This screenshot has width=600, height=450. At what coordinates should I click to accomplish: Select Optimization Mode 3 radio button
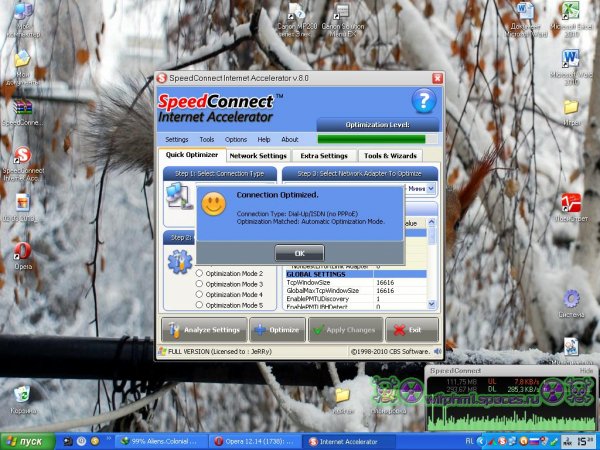tap(199, 284)
